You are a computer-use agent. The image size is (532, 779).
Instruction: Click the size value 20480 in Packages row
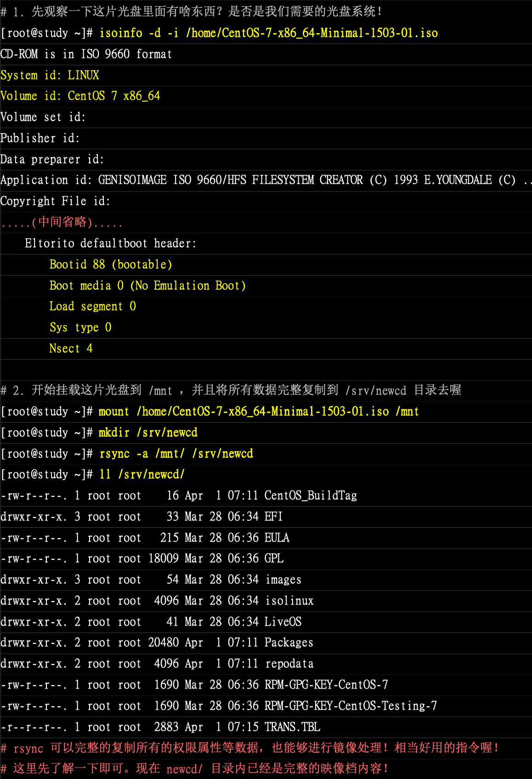click(164, 643)
